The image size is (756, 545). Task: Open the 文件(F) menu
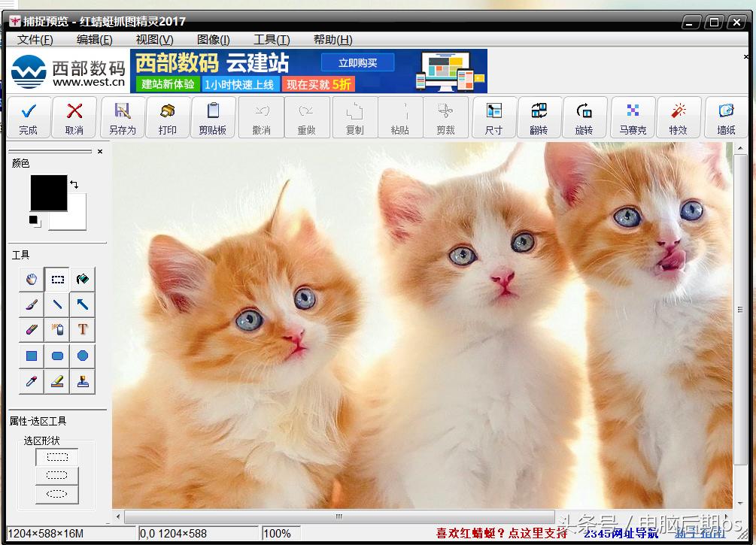click(34, 39)
